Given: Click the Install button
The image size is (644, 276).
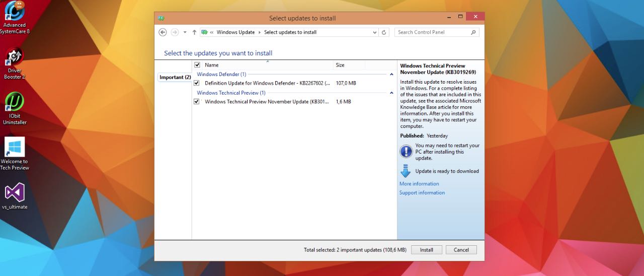Looking at the screenshot, I should (x=427, y=250).
